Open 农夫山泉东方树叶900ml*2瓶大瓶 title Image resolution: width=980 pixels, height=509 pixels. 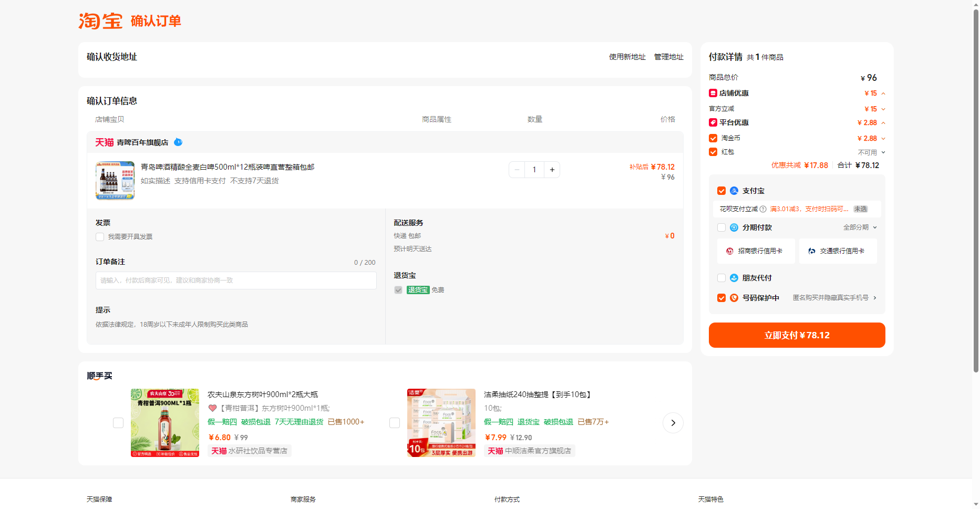[263, 394]
